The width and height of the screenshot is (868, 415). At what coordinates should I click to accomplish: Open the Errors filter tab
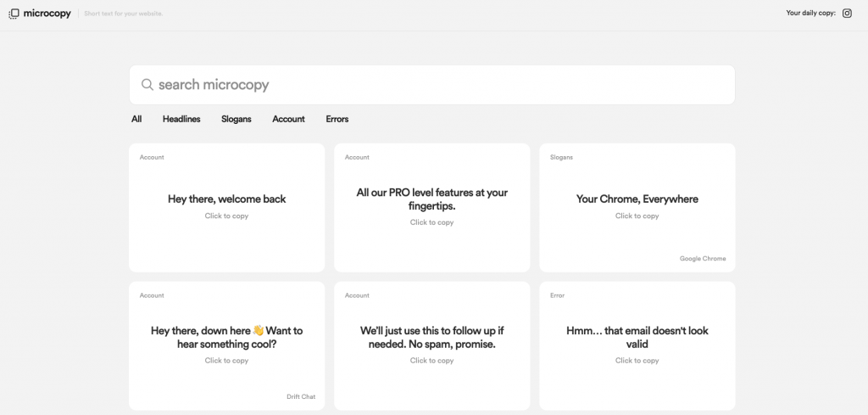click(x=337, y=119)
